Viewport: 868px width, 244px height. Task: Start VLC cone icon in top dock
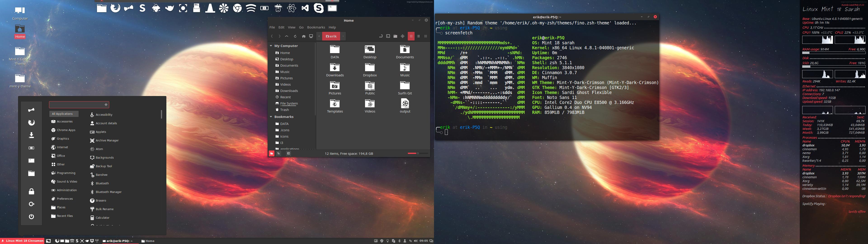(210, 8)
